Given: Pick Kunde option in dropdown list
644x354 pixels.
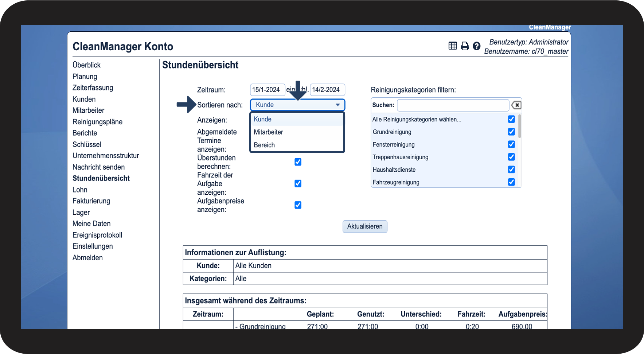Looking at the screenshot, I should [262, 119].
